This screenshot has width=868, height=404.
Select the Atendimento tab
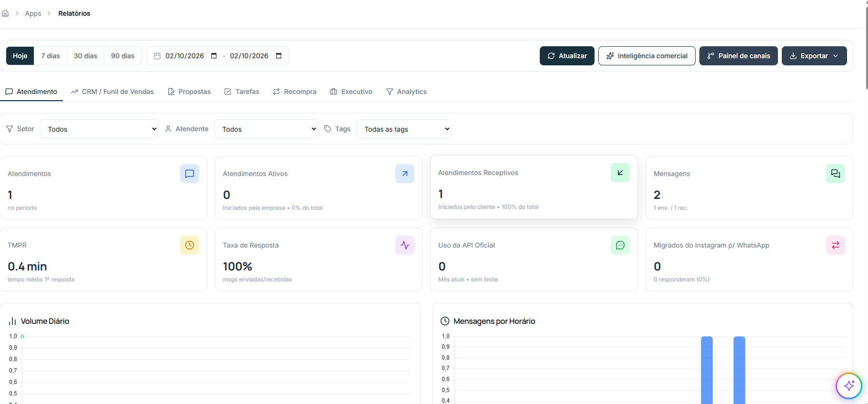pos(31,92)
